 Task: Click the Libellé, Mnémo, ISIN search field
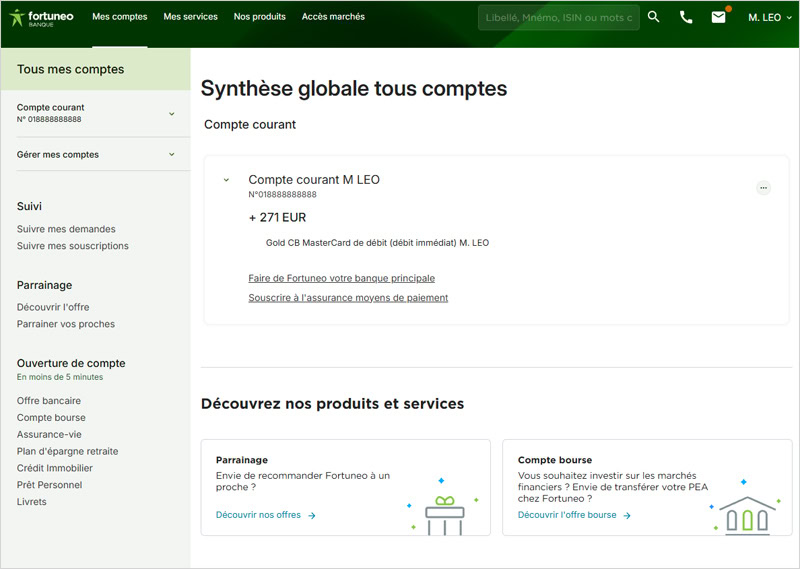click(559, 17)
